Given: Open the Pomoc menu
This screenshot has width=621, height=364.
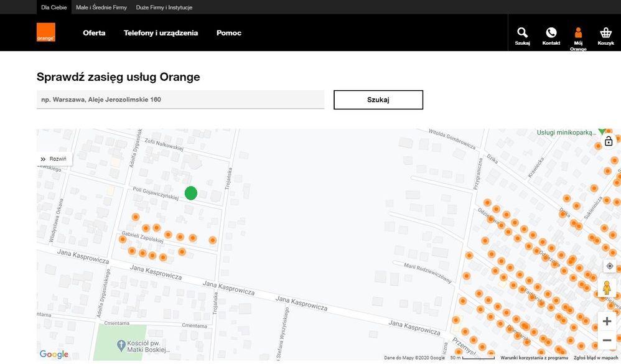Looking at the screenshot, I should (x=228, y=33).
